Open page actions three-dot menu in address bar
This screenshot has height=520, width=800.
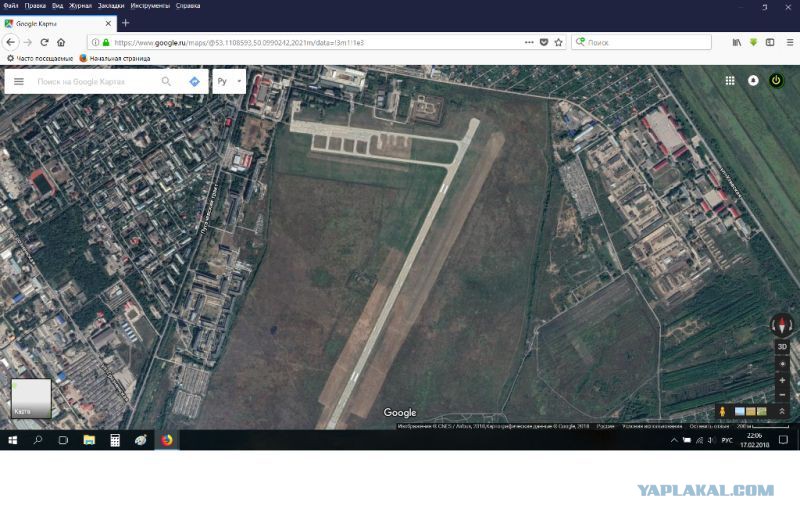pos(529,42)
